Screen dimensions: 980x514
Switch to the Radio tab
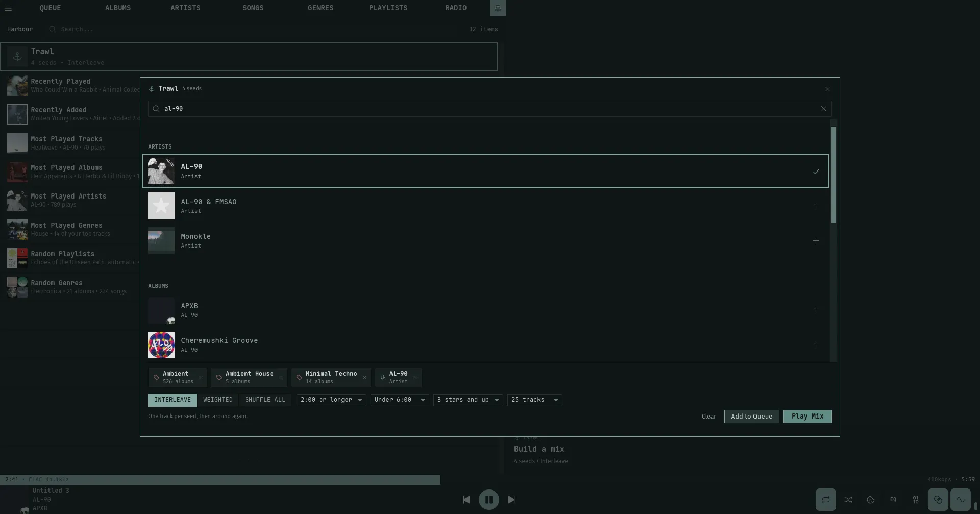tap(456, 8)
